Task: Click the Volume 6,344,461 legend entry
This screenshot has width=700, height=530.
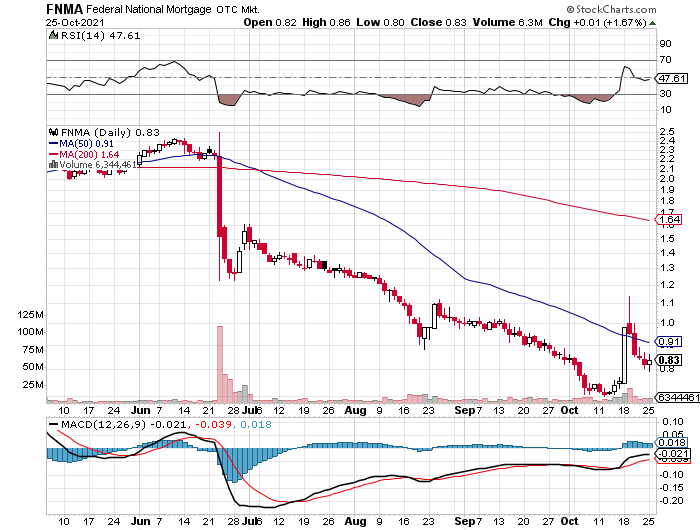Action: (98, 165)
